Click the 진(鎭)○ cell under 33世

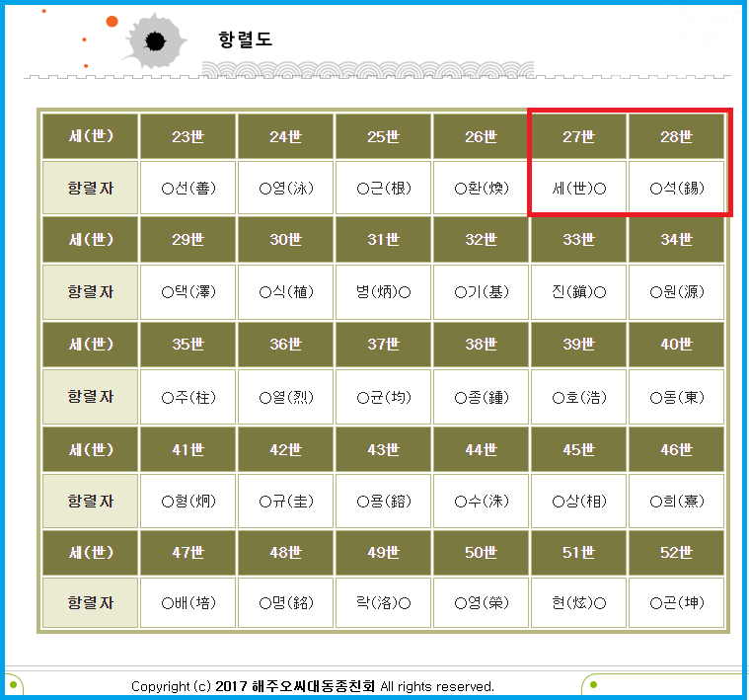click(x=578, y=291)
